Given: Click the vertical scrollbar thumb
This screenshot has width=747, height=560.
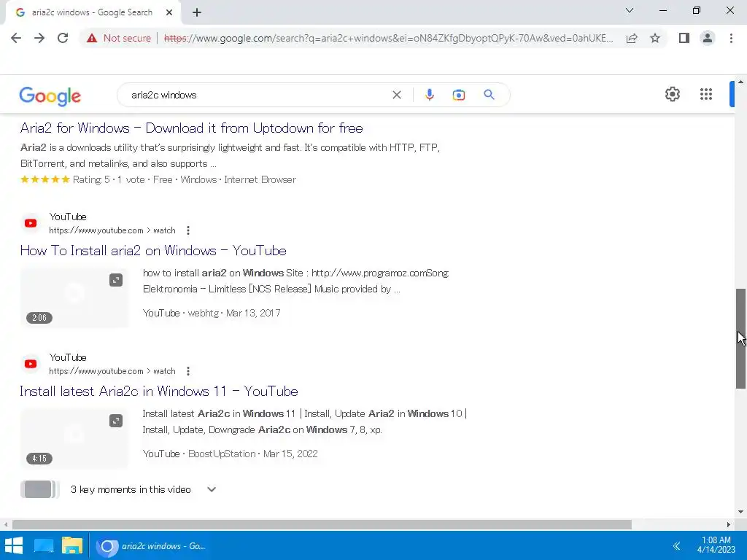Looking at the screenshot, I should click(741, 338).
